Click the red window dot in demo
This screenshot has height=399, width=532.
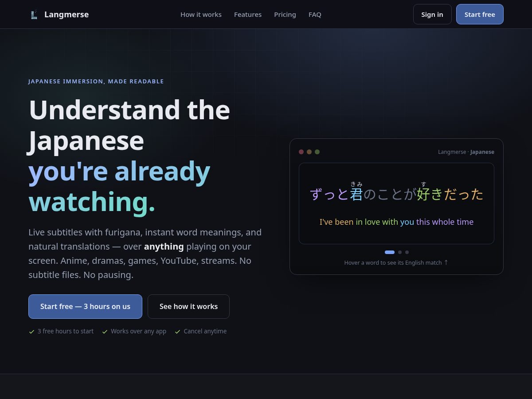pos(301,152)
